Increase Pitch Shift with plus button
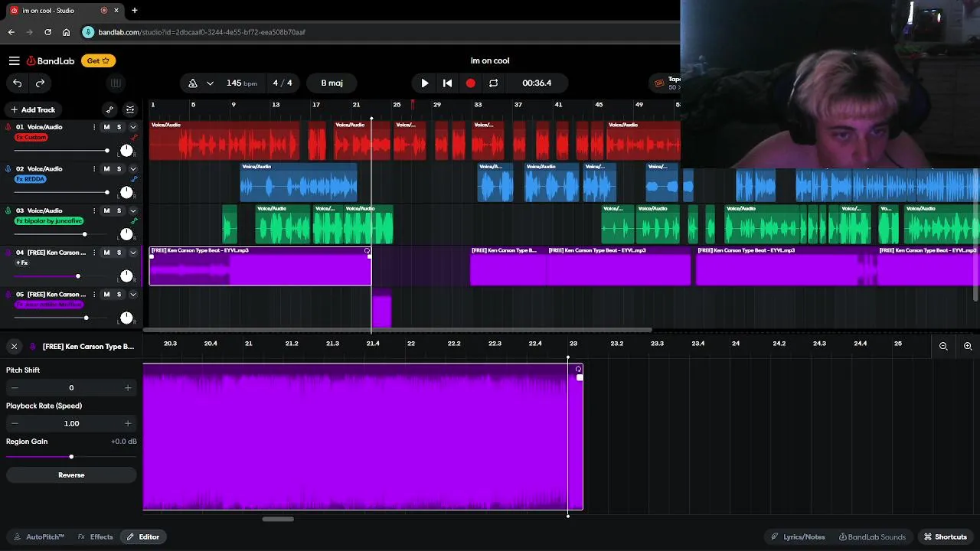This screenshot has width=980, height=551. pos(128,388)
